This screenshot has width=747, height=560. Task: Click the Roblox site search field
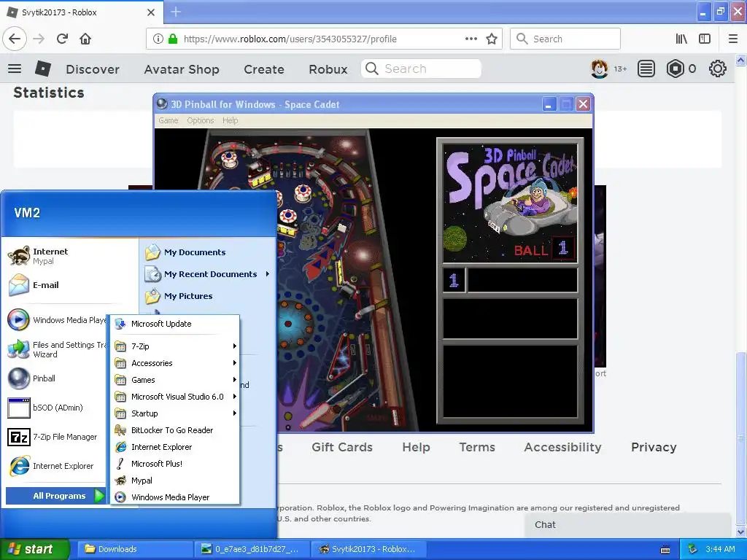[x=421, y=69]
